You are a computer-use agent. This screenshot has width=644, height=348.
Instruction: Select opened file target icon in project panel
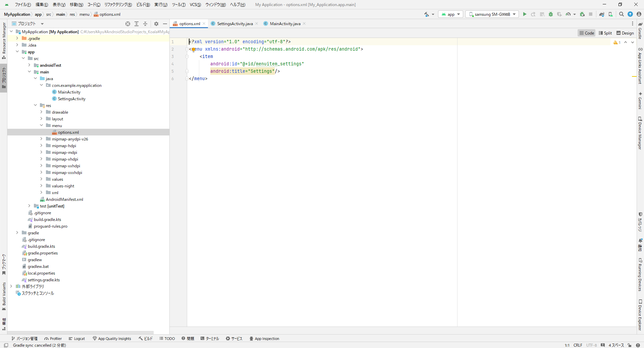coord(128,24)
